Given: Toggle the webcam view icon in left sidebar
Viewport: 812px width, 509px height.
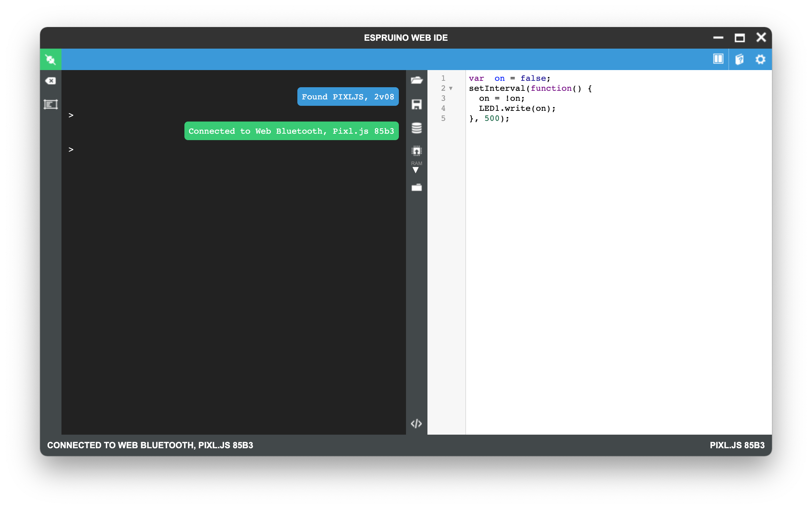Looking at the screenshot, I should click(50, 104).
